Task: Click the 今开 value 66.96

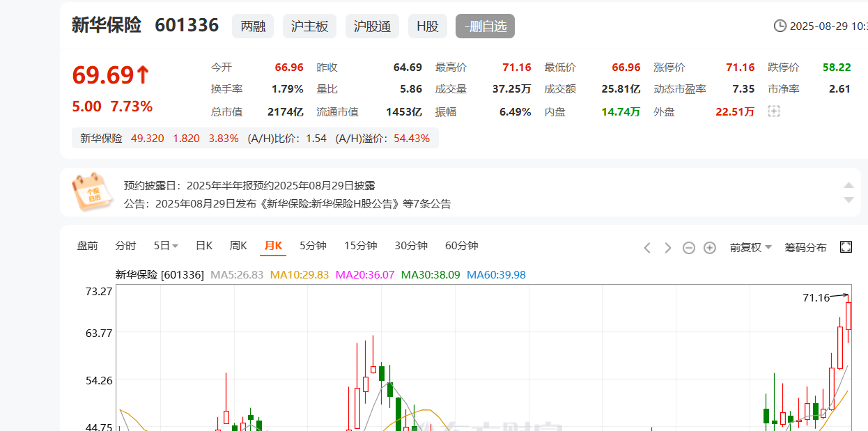Action: coord(289,68)
